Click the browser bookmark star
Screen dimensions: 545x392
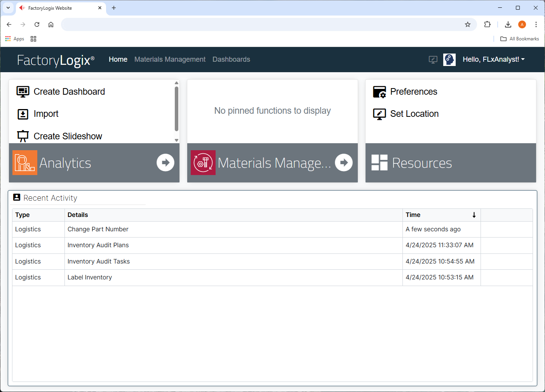point(467,24)
